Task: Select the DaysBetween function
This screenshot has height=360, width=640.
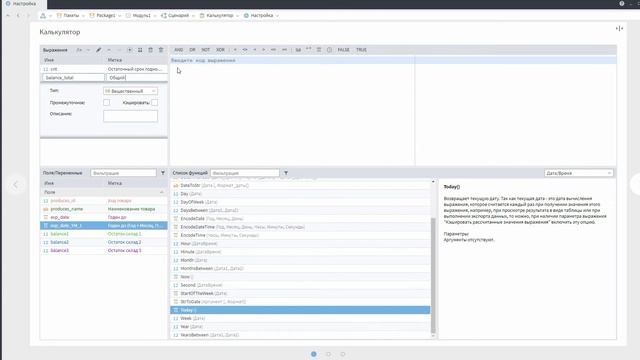Action: point(300,210)
